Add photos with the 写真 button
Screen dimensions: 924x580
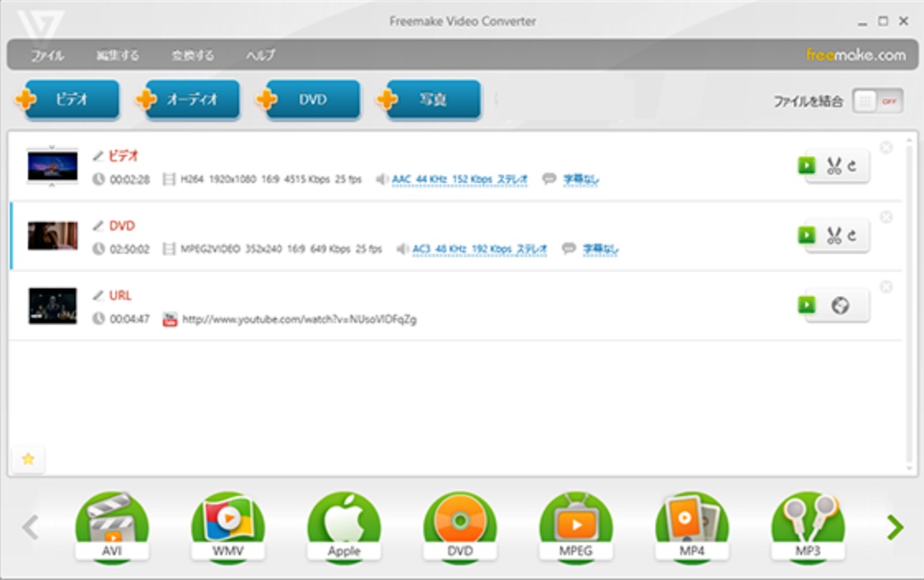click(428, 100)
